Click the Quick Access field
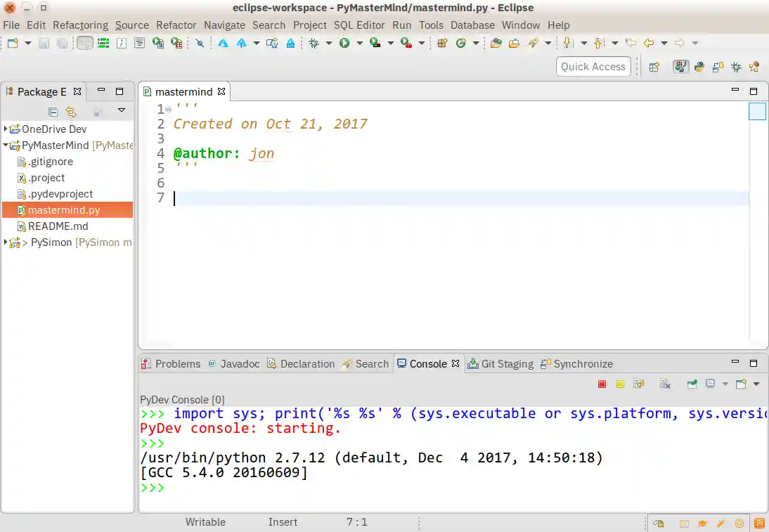This screenshot has height=532, width=769. pyautogui.click(x=593, y=66)
